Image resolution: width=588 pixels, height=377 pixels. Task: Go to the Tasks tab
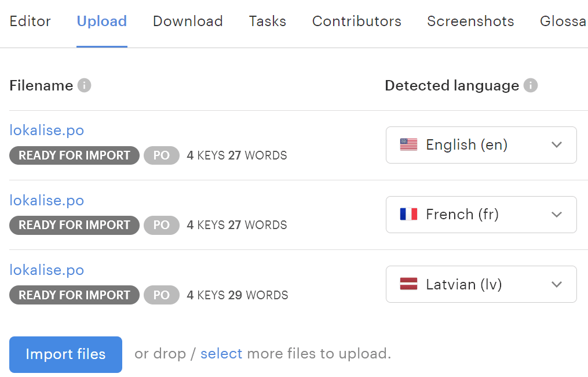pos(268,21)
